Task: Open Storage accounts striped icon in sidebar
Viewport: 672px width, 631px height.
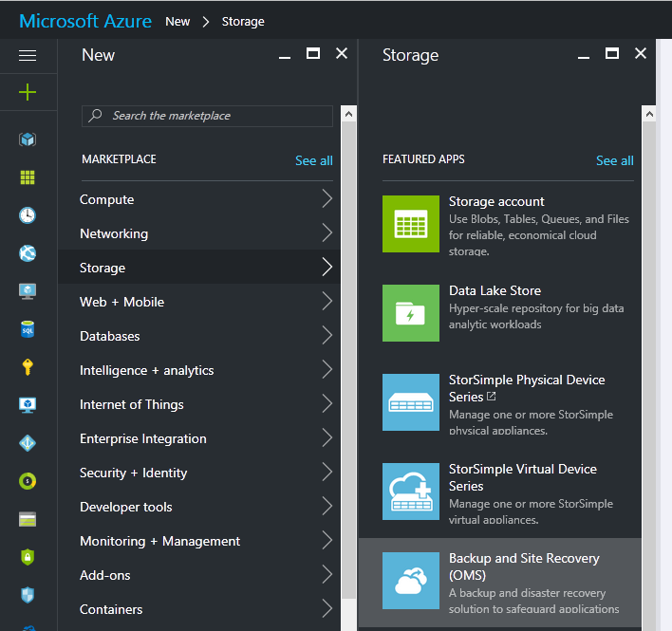Action: click(28, 519)
